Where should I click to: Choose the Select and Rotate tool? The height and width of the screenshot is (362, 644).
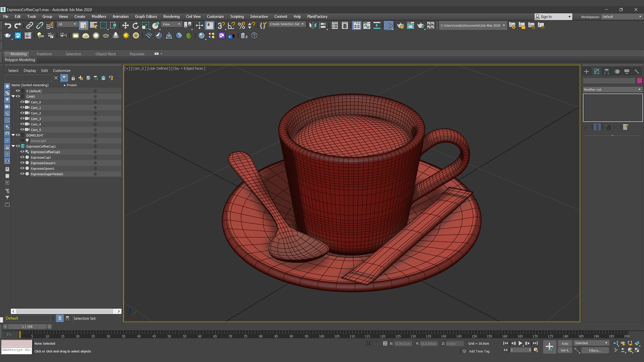pyautogui.click(x=136, y=25)
